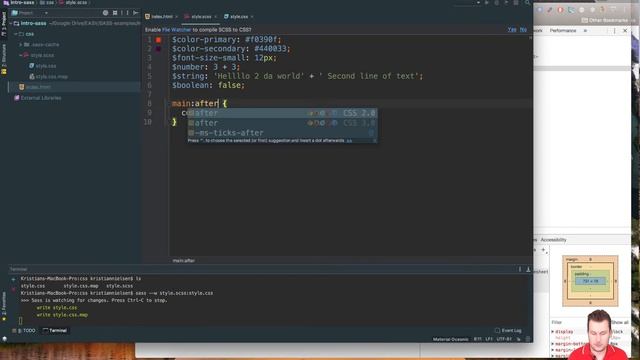Click the Terminal panel settings icon
This screenshot has width=640, height=360.
tap(520, 269)
